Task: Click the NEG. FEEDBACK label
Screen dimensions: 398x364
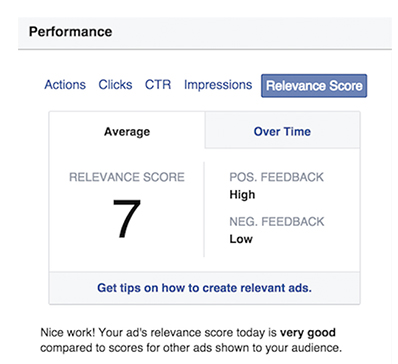Action: [277, 222]
